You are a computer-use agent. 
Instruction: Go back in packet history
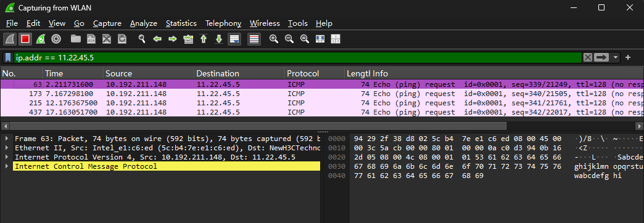coord(157,39)
